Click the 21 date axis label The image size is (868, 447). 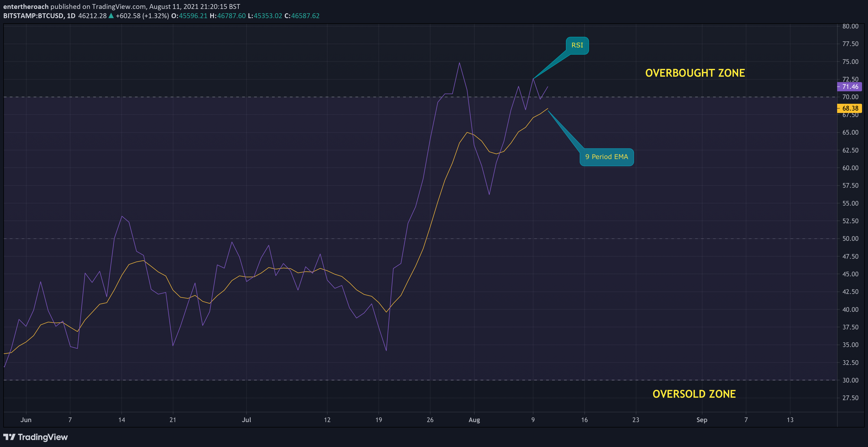[x=173, y=420]
